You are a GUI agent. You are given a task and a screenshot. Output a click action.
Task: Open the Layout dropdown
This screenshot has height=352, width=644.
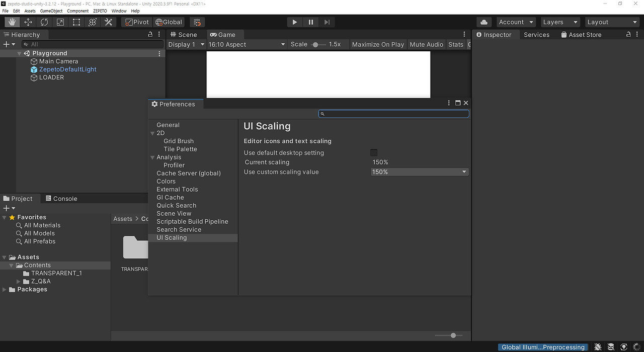(612, 22)
